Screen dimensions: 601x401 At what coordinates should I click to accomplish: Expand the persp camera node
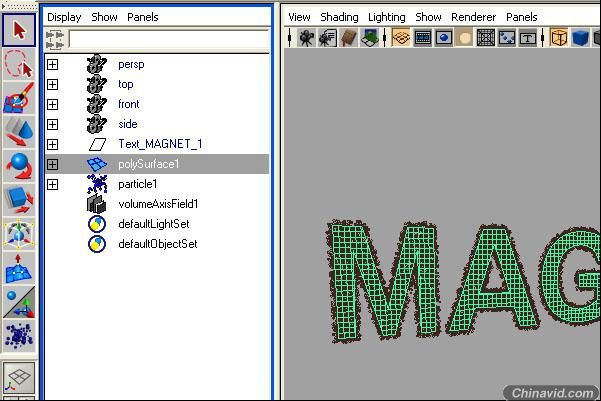53,64
